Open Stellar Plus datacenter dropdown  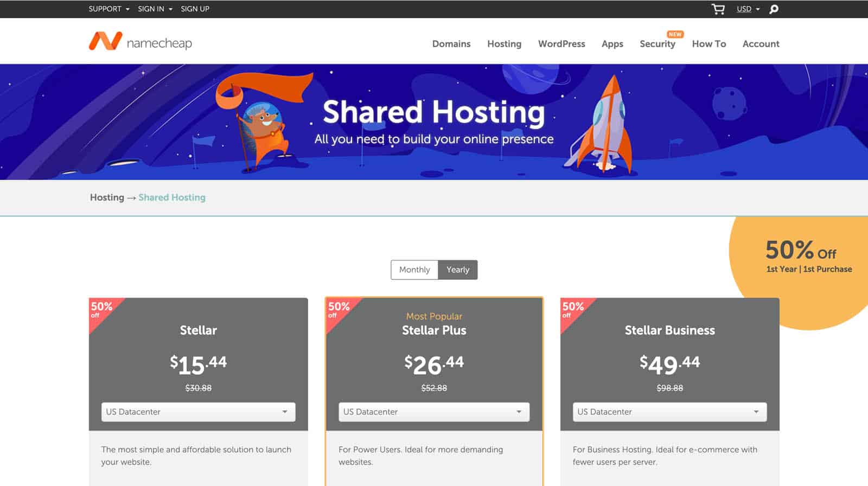pos(434,412)
